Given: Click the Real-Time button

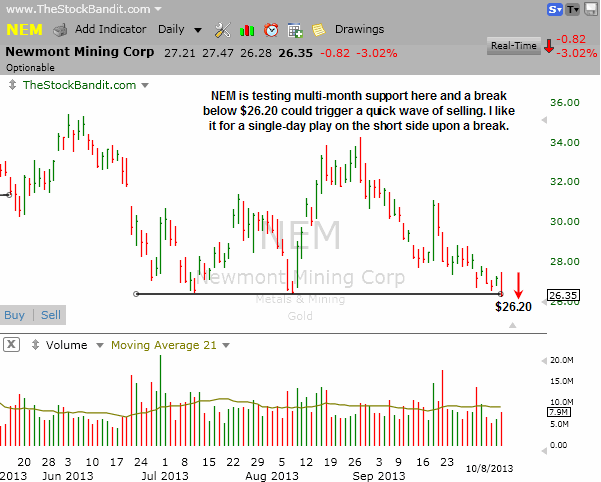Looking at the screenshot, I should click(513, 46).
